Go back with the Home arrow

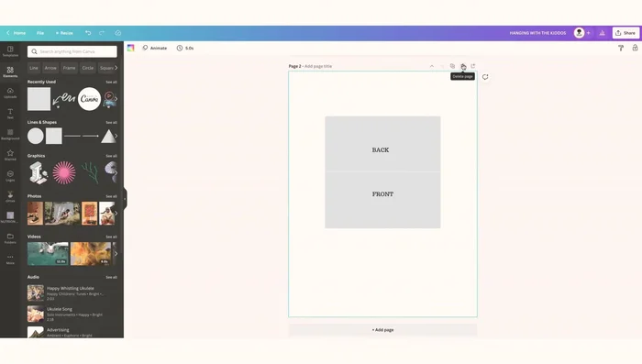pos(7,33)
